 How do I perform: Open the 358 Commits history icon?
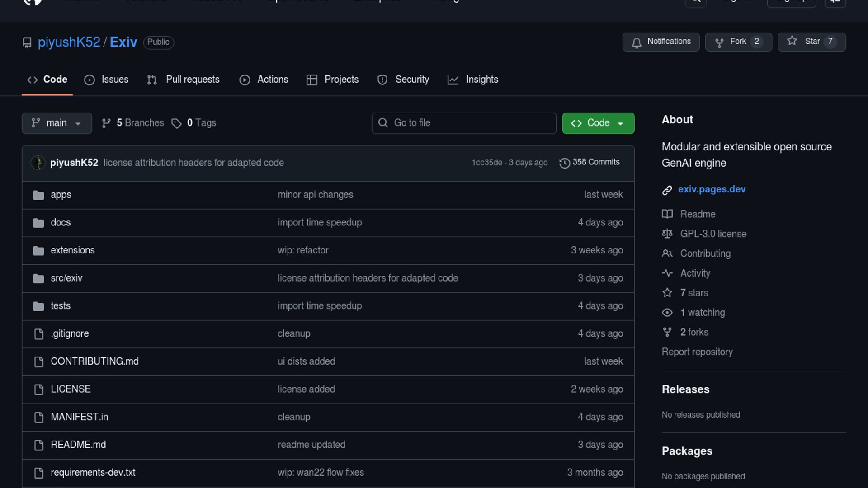click(564, 163)
